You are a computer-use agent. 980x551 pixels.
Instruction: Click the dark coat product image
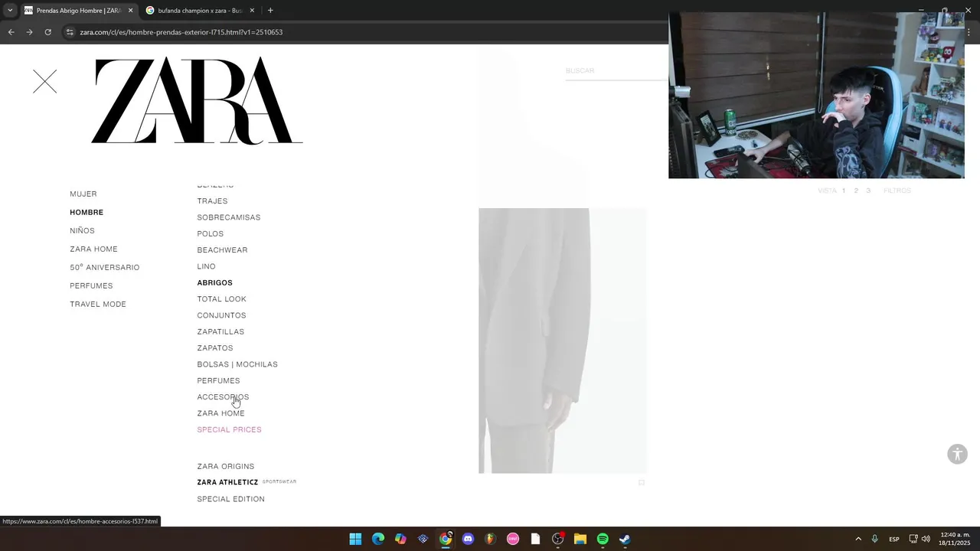(563, 341)
